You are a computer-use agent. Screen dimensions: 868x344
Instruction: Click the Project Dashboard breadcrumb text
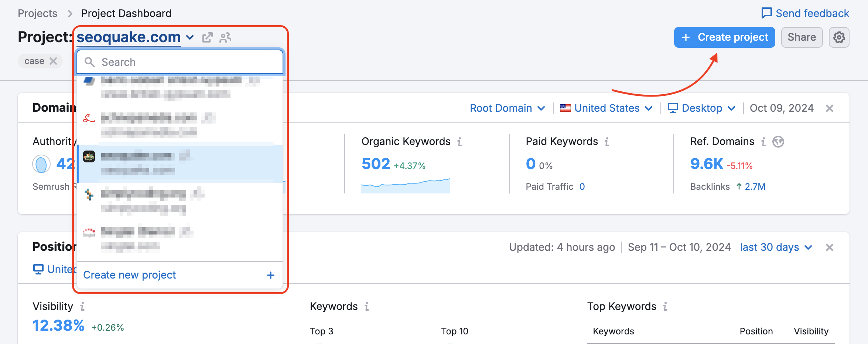tap(126, 13)
